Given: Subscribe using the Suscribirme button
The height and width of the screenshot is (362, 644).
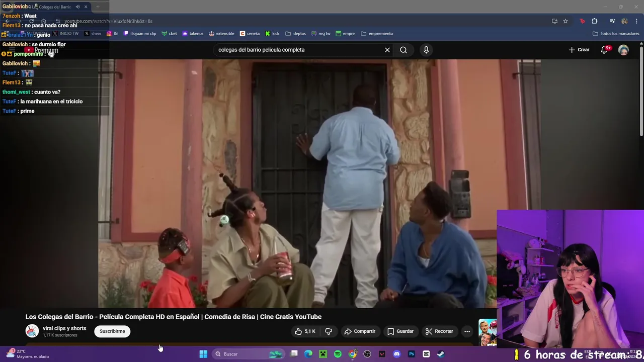Looking at the screenshot, I should (112, 331).
